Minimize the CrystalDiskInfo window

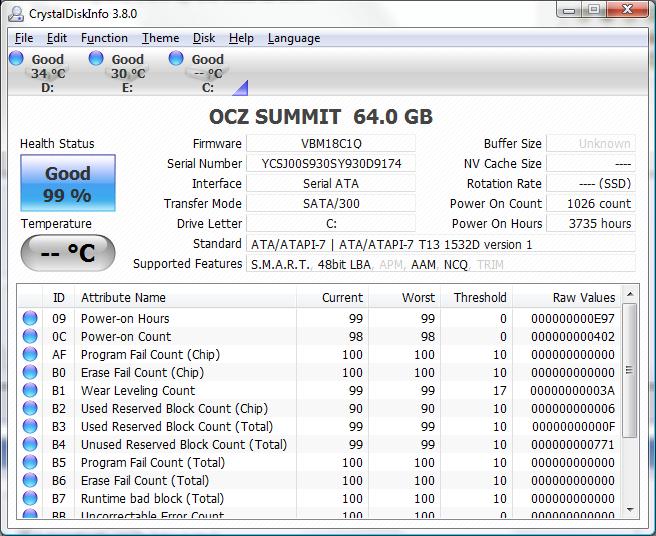pos(569,10)
